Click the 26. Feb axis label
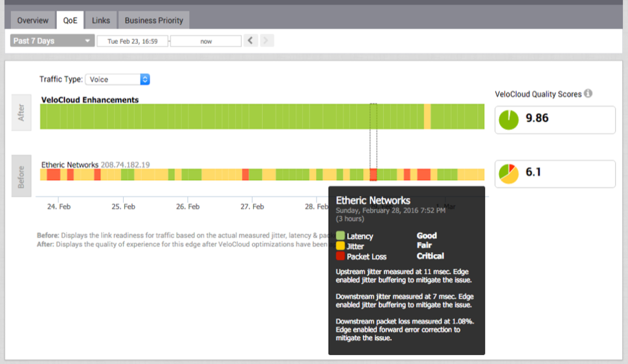This screenshot has height=364, width=628. [188, 206]
